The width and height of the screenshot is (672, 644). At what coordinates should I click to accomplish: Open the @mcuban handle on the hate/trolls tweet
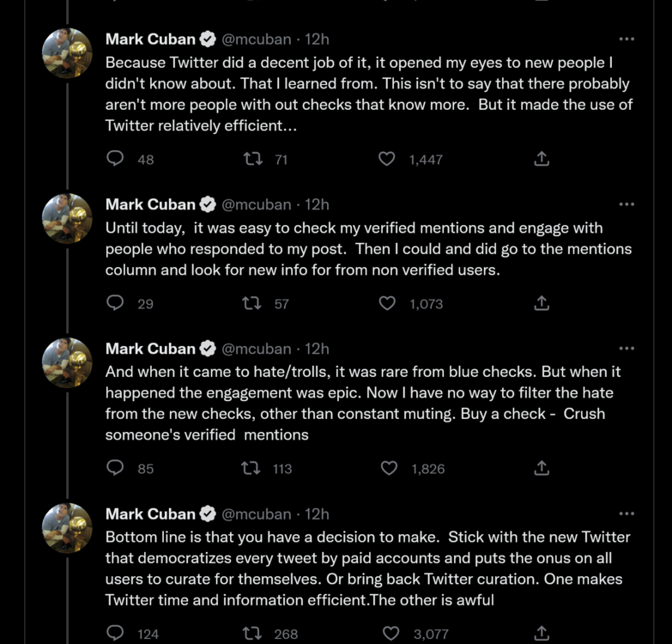[x=257, y=349]
